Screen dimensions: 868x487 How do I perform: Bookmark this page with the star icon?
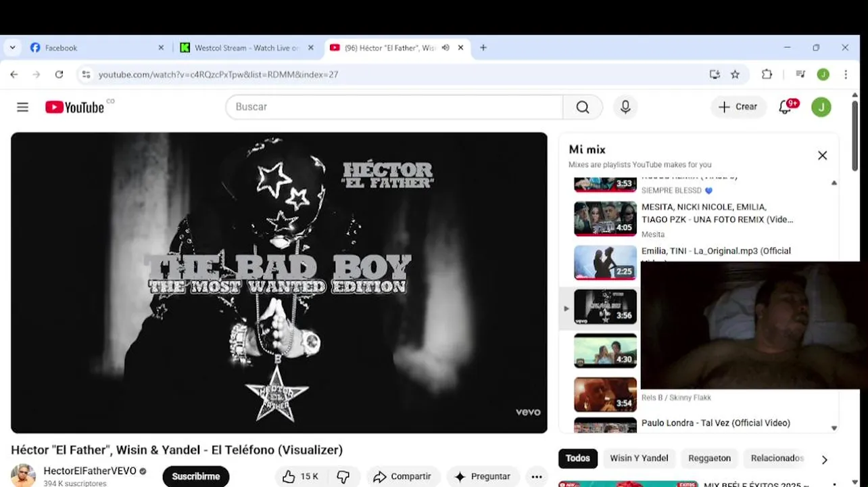tap(735, 74)
